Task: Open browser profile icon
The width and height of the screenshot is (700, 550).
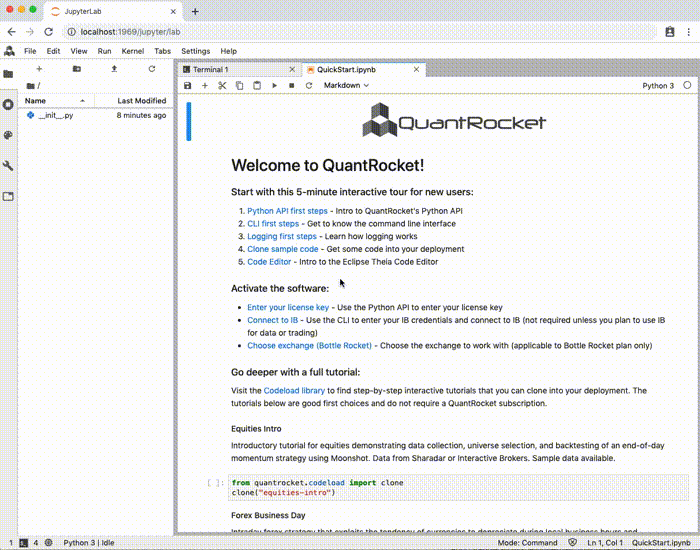Action: [670, 32]
